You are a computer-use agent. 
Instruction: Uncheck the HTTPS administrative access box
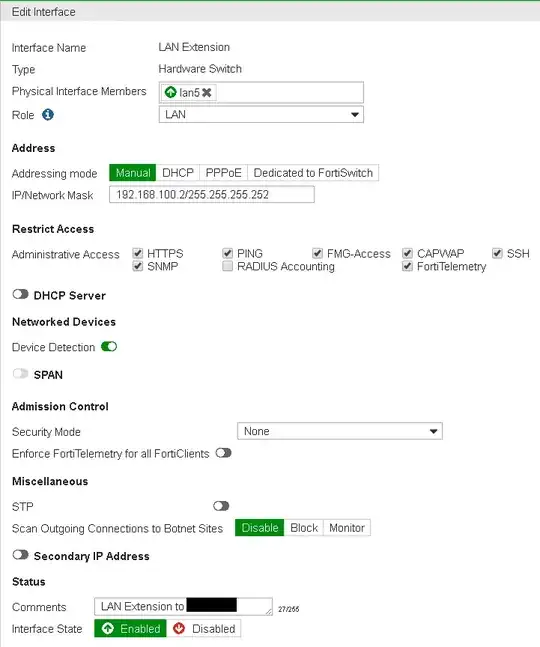point(137,253)
